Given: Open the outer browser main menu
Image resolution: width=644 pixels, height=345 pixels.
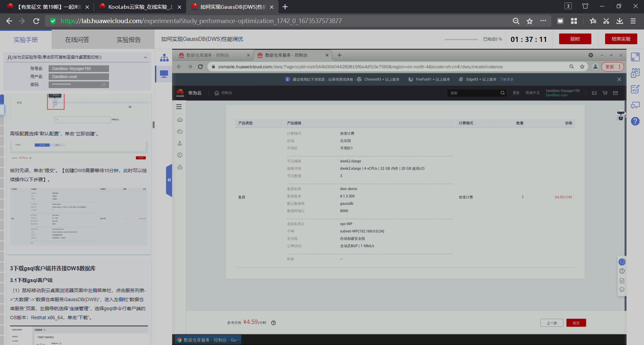Looking at the screenshot, I should click(633, 21).
